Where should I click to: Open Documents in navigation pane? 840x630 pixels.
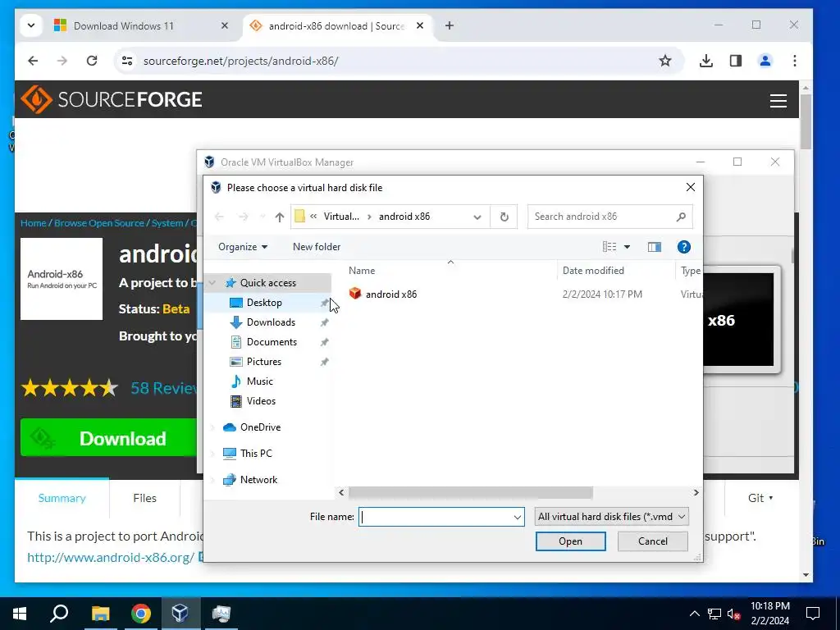coord(272,342)
